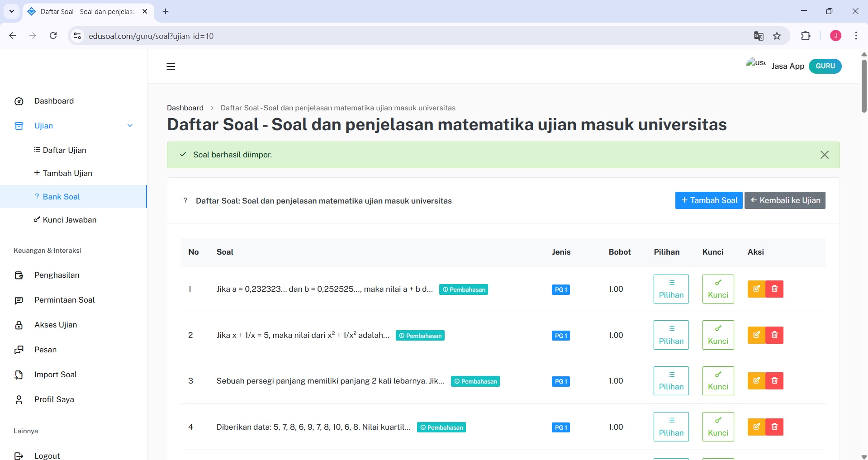Viewport: 868px width, 460px height.
Task: Delete question 3 using the trash icon
Action: 774,380
